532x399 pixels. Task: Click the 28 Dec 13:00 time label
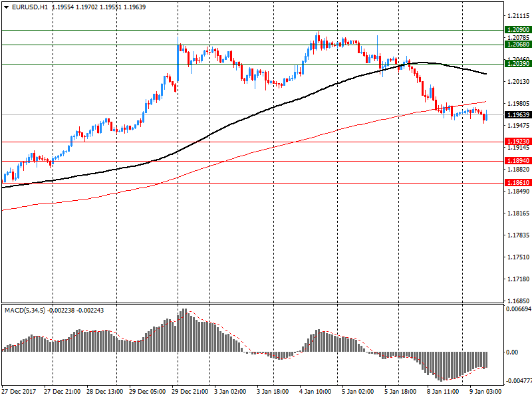104,392
